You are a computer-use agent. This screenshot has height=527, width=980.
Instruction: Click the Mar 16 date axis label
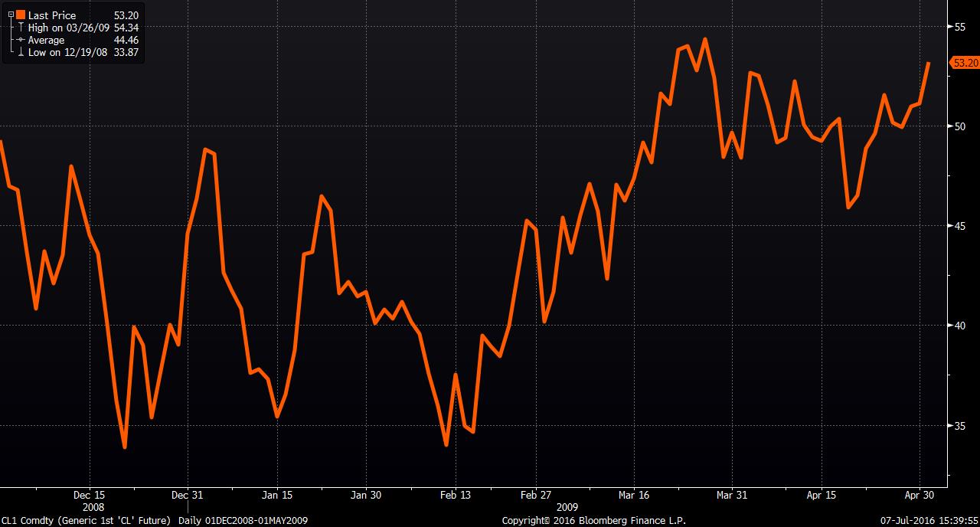pyautogui.click(x=634, y=495)
